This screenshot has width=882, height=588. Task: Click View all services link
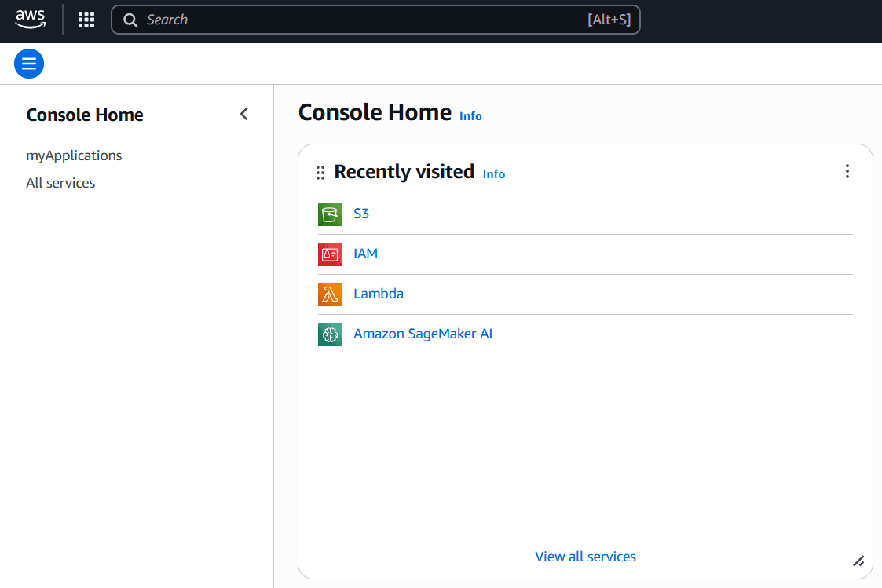(585, 557)
